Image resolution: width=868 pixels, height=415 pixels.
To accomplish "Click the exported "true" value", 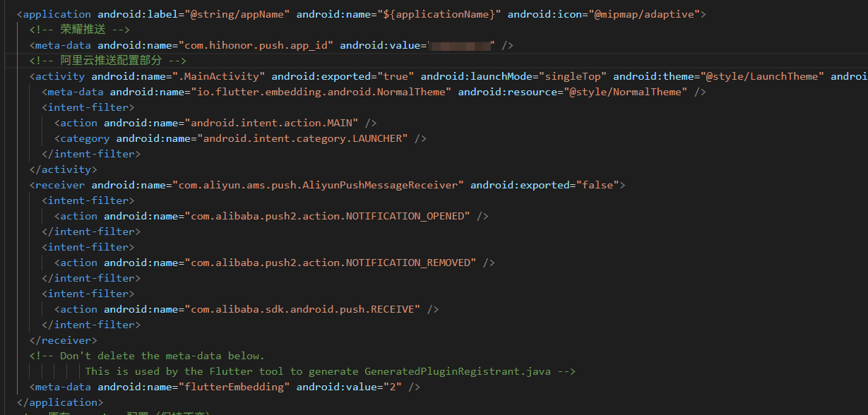I will coord(396,76).
